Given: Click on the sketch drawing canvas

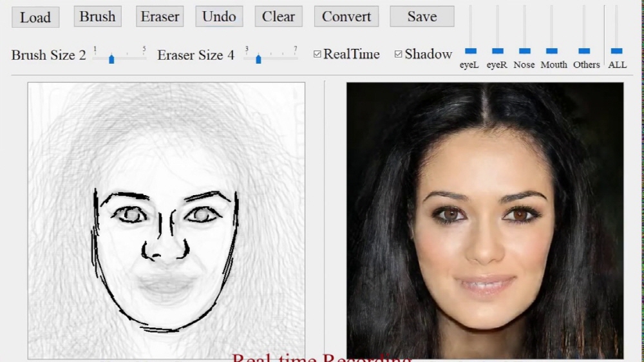Looking at the screenshot, I should (x=166, y=219).
